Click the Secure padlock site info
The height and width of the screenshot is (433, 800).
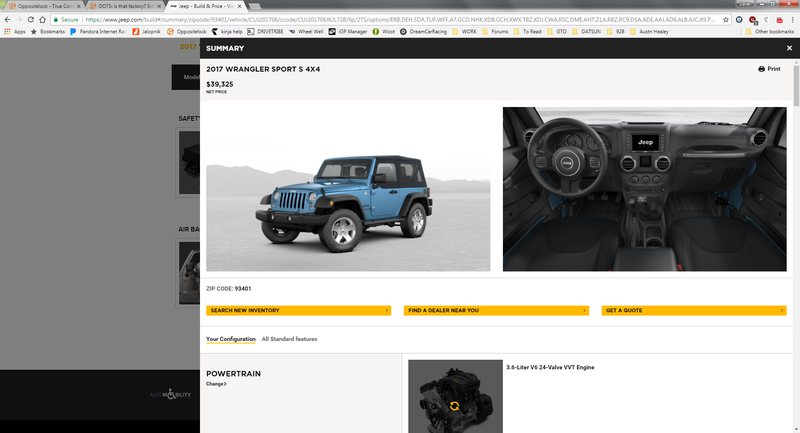[66, 19]
